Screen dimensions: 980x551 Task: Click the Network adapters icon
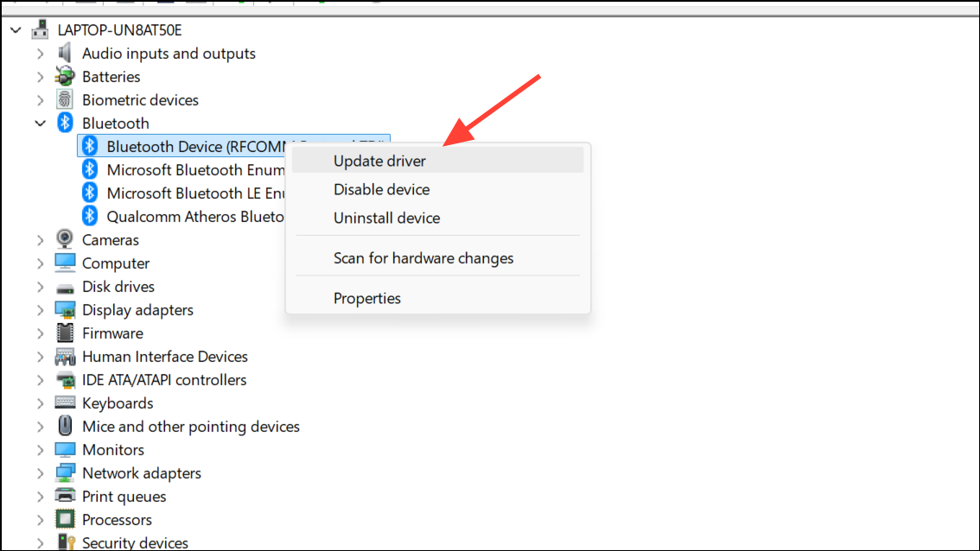(64, 472)
